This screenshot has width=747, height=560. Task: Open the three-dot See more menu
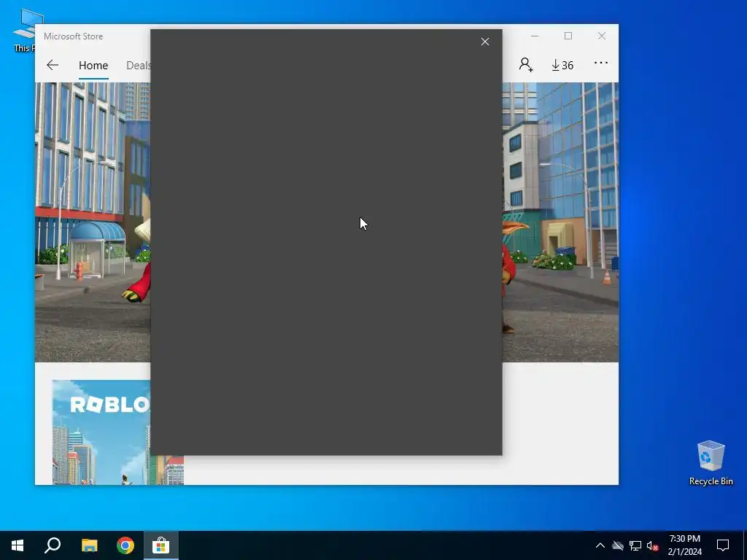(x=601, y=63)
